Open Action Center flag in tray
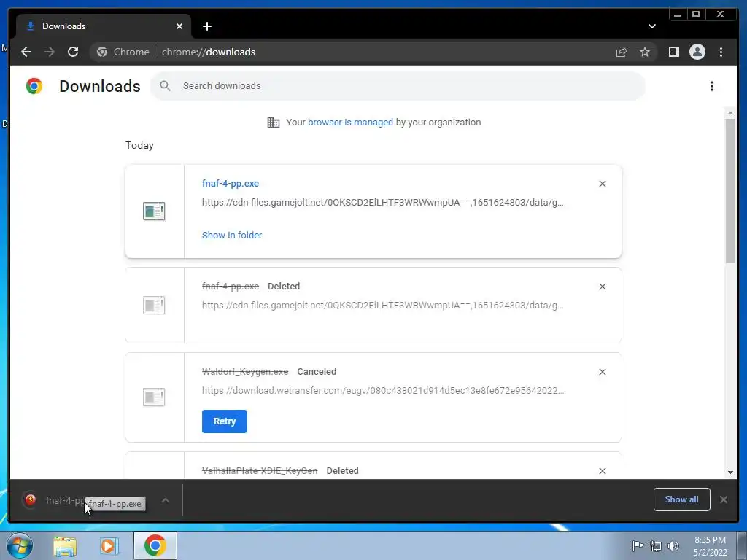This screenshot has height=560, width=747. point(638,545)
